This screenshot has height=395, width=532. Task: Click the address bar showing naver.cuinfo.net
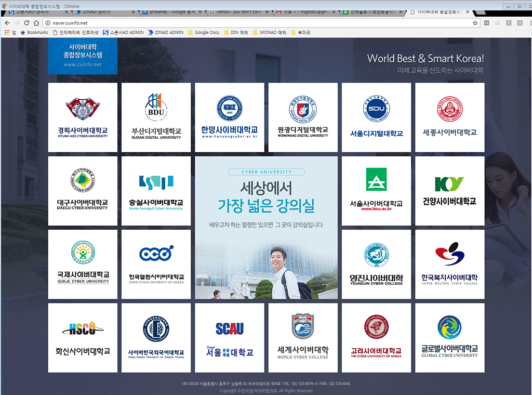click(x=261, y=23)
